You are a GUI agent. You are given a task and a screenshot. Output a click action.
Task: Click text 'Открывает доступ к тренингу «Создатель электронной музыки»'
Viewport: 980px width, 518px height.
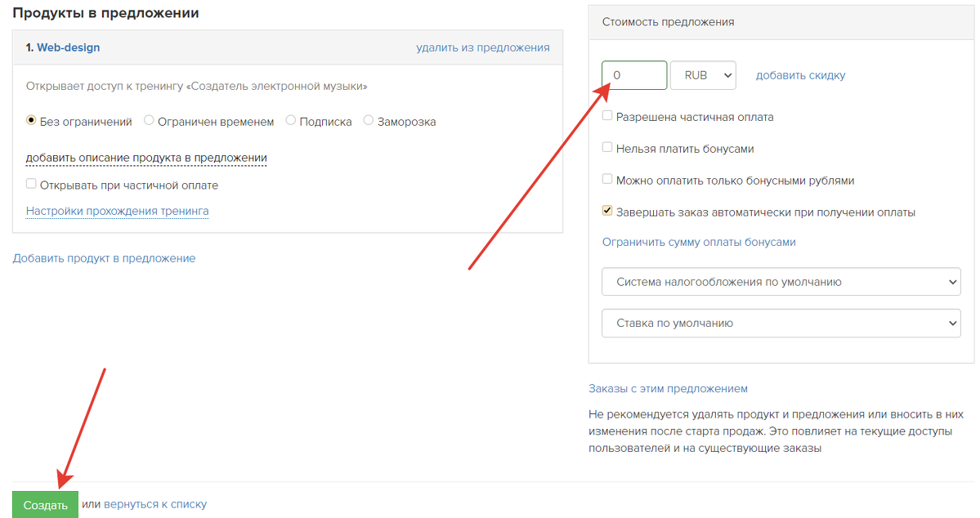[197, 87]
